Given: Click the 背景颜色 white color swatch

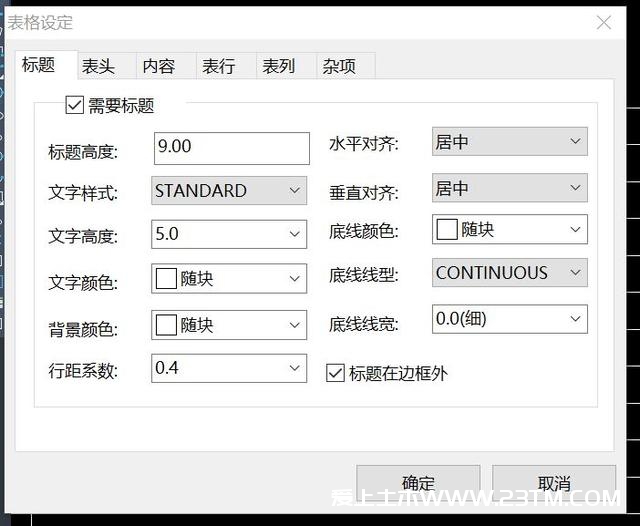Looking at the screenshot, I should click(x=166, y=325).
